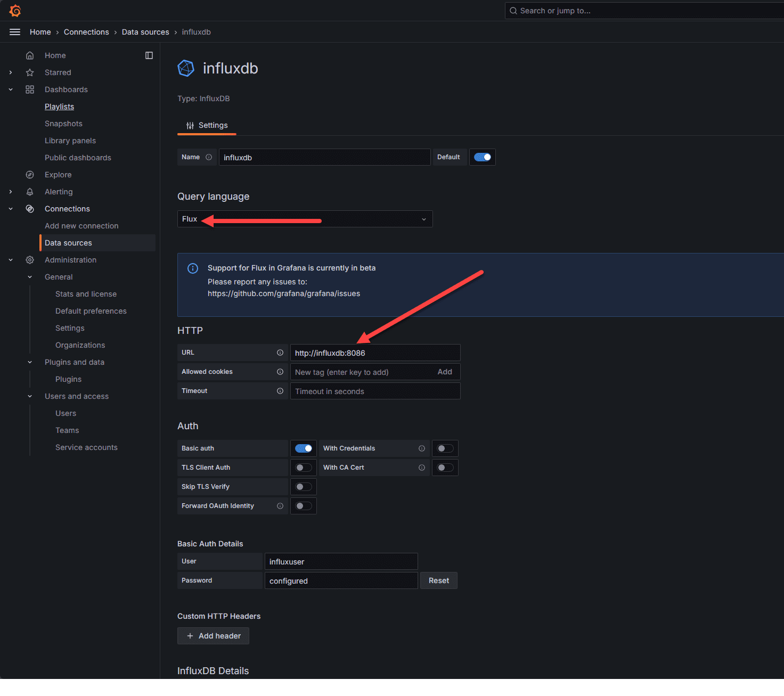Click the Home house icon in sidebar
Image resolution: width=784 pixels, height=696 pixels.
30,55
